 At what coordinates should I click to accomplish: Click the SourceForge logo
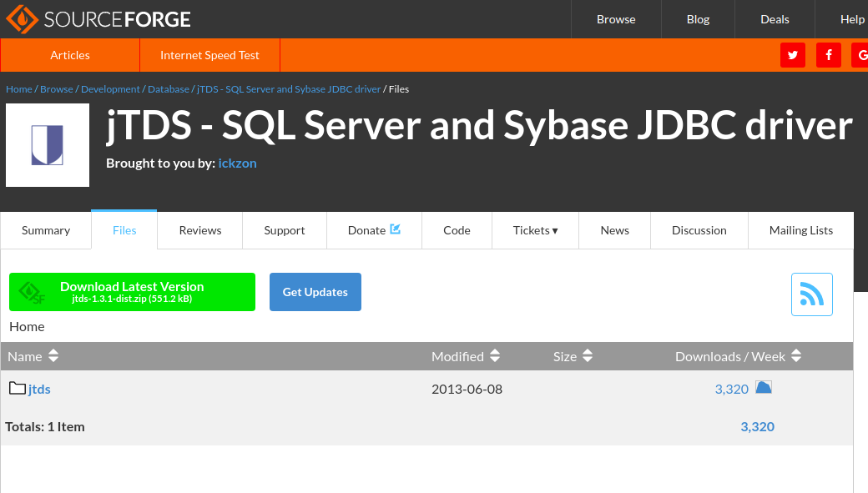tap(98, 19)
